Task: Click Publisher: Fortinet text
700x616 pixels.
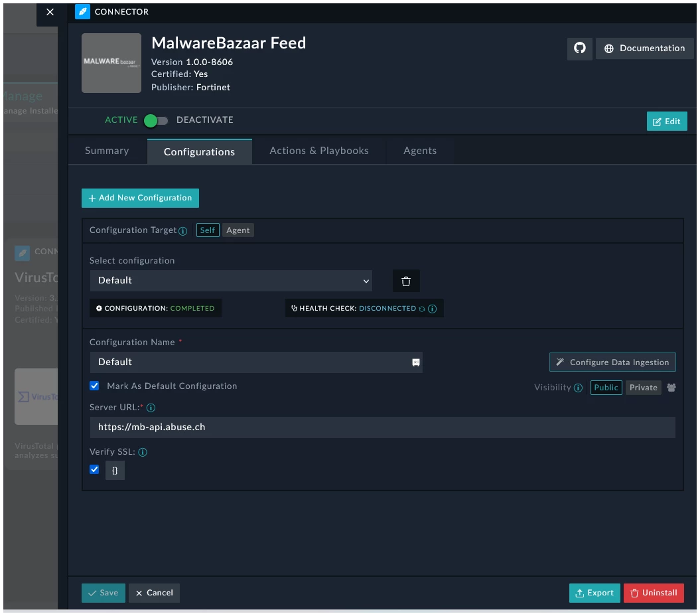Action: click(190, 87)
